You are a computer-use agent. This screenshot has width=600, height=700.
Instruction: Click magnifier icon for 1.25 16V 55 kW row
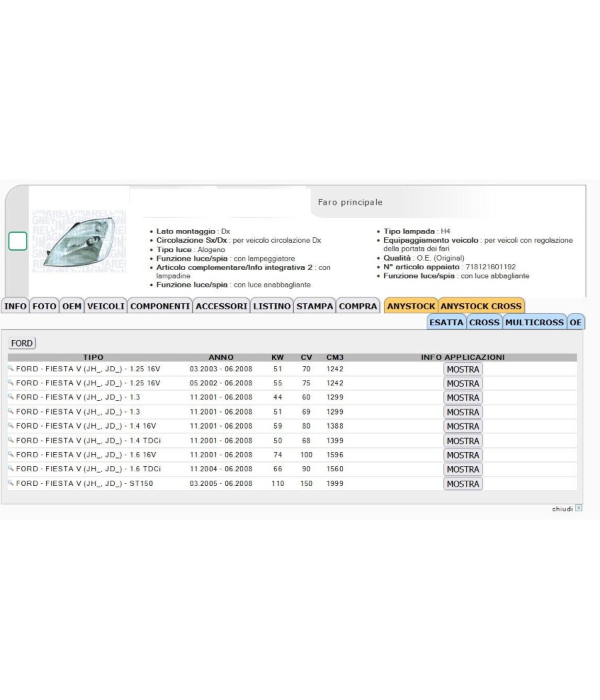pyautogui.click(x=11, y=383)
